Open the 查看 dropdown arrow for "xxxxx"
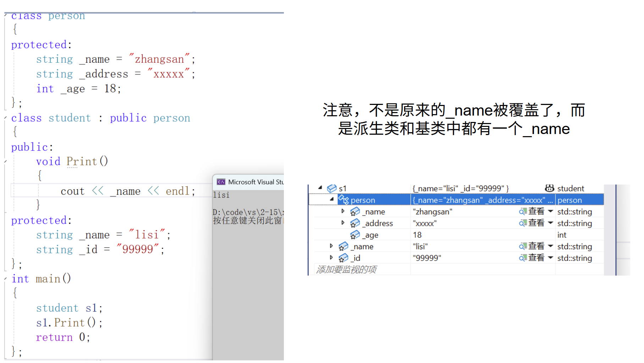This screenshot has height=363, width=644. [x=550, y=223]
